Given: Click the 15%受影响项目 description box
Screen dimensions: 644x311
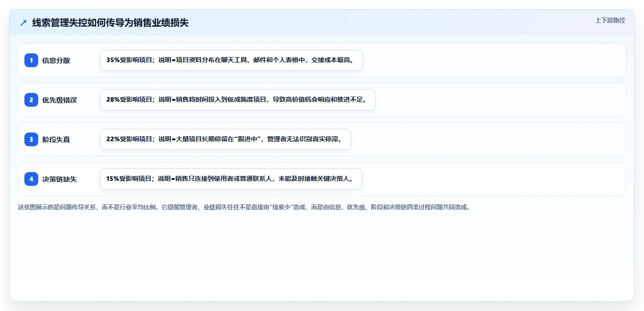Looking at the screenshot, I should 231,179.
